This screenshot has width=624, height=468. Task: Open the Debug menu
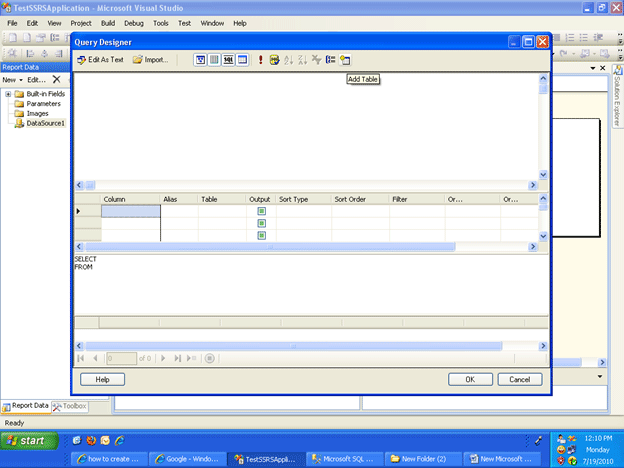coord(134,23)
